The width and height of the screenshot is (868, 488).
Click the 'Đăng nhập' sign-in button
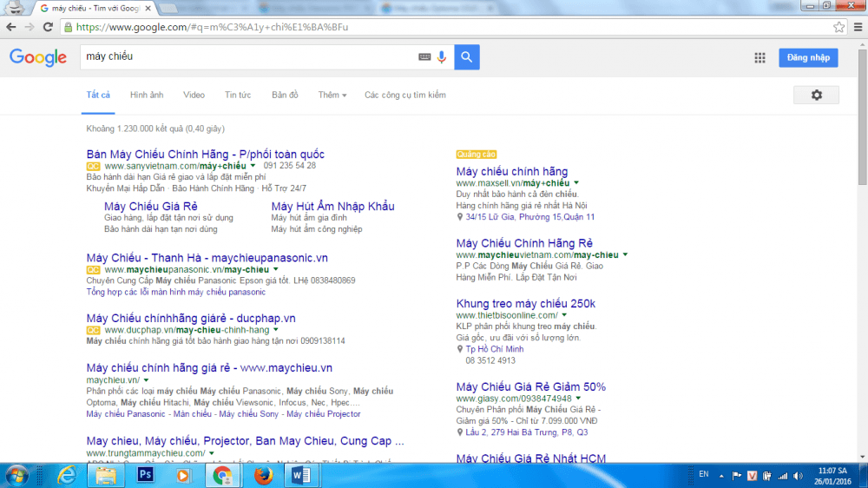pos(808,57)
